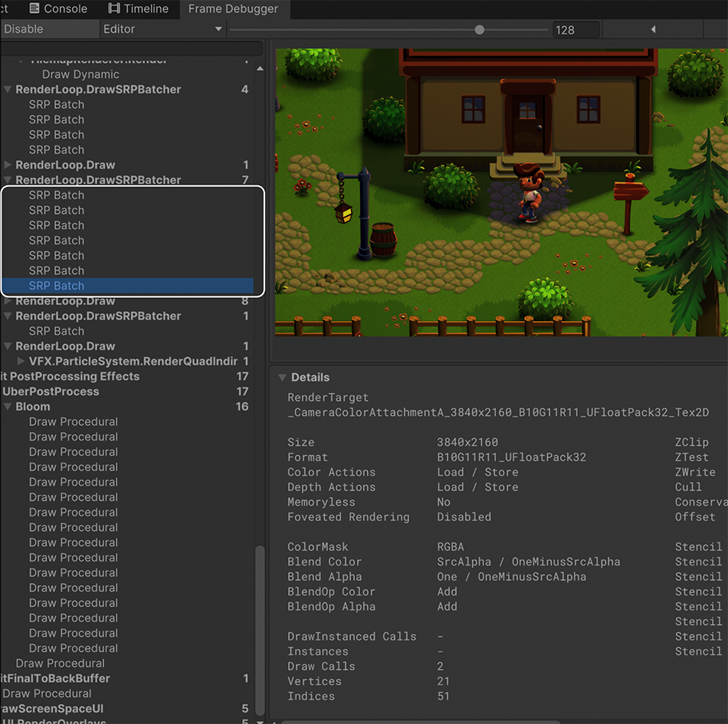Click the Timeline filmstrip icon

pyautogui.click(x=113, y=9)
